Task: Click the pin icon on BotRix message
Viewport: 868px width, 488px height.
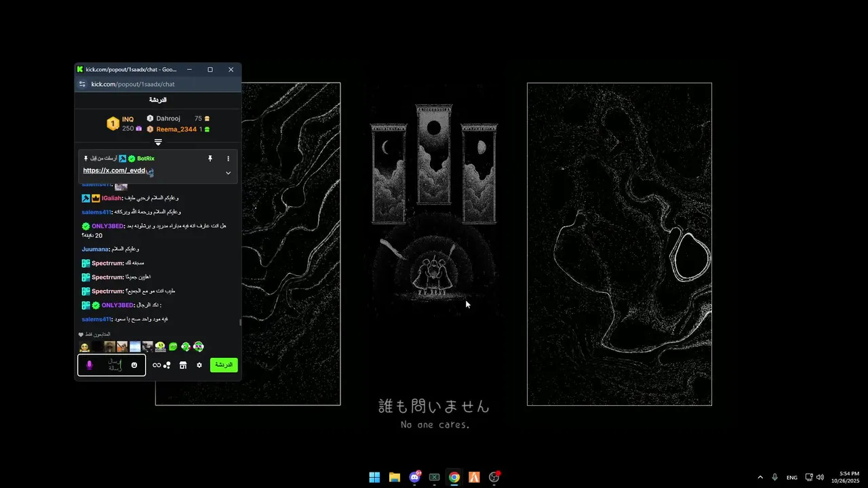Action: point(210,159)
